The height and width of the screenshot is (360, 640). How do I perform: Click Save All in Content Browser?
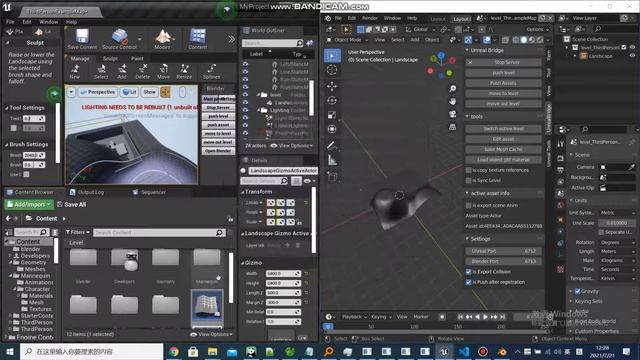click(x=72, y=204)
